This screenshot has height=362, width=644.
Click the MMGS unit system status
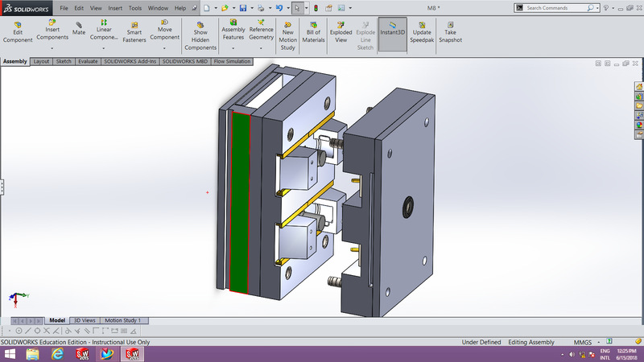[582, 343]
